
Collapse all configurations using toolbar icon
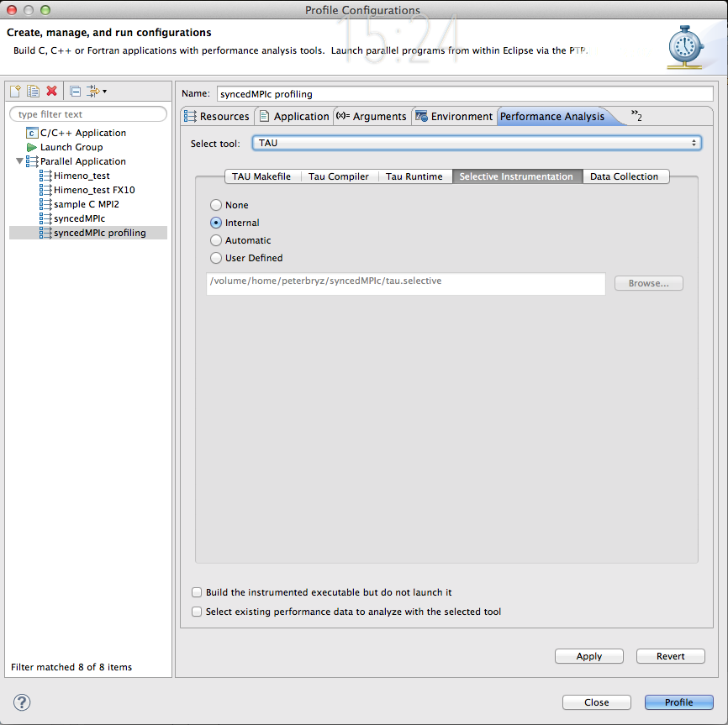[x=75, y=92]
